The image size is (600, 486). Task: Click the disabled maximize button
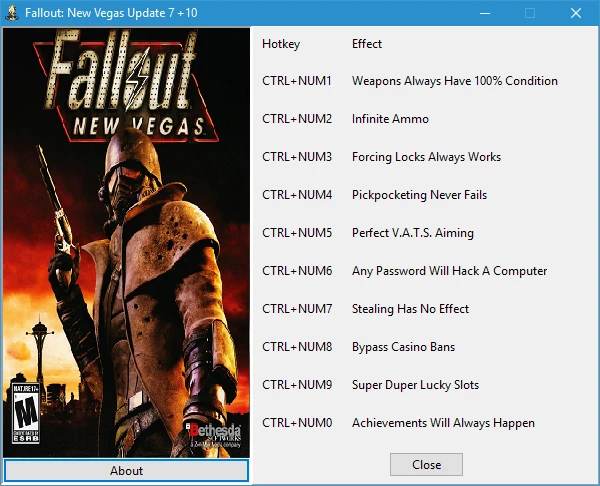click(530, 13)
